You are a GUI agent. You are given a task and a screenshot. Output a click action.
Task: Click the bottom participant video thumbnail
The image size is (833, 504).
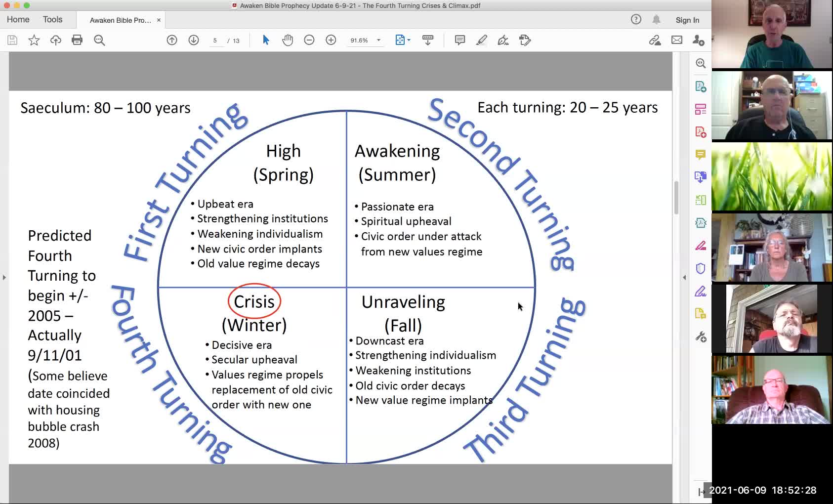(x=772, y=390)
